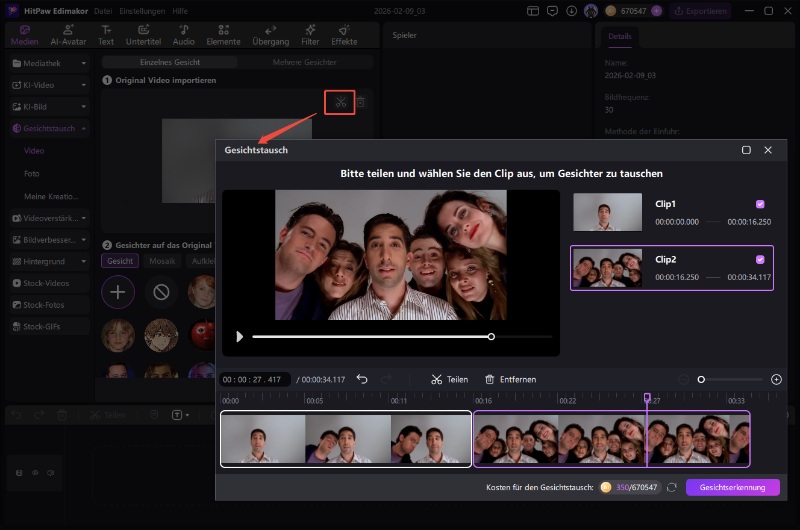Add a new face with plus circle

tap(118, 292)
